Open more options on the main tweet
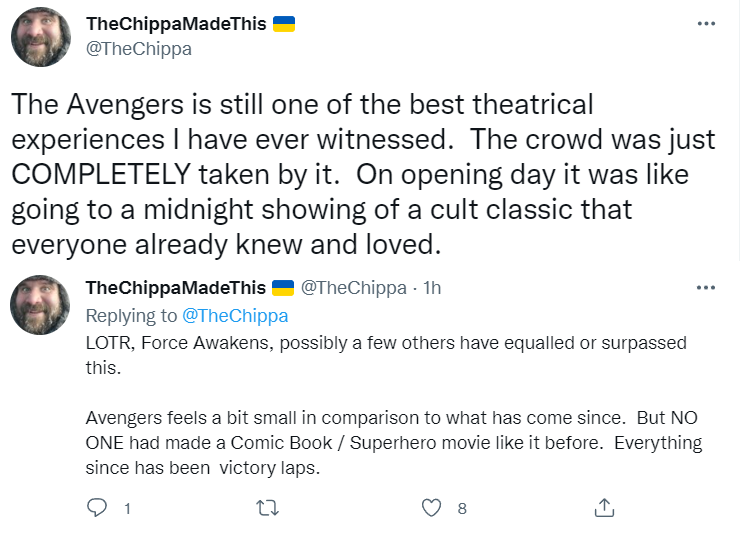The width and height of the screenshot is (743, 533). pyautogui.click(x=706, y=23)
